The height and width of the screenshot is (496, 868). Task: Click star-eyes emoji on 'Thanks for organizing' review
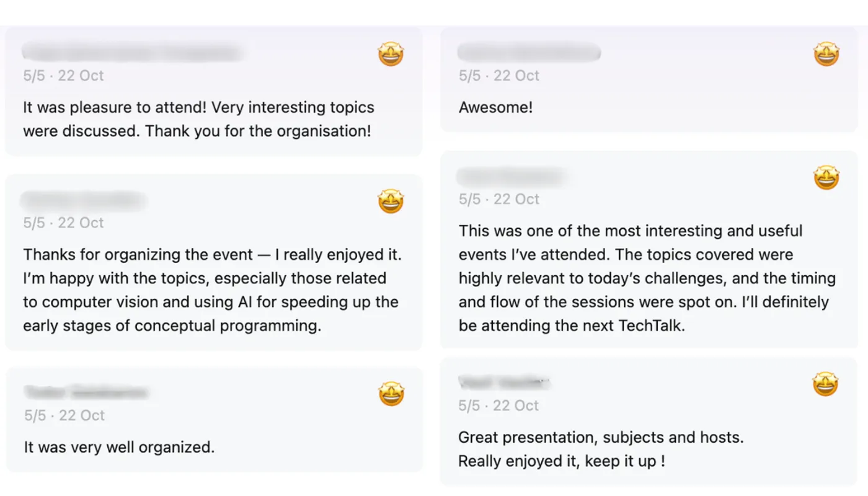(x=391, y=201)
